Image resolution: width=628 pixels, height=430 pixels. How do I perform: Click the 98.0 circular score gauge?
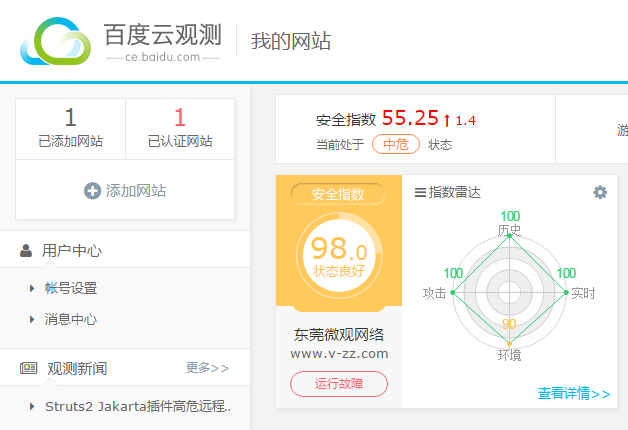click(x=339, y=255)
